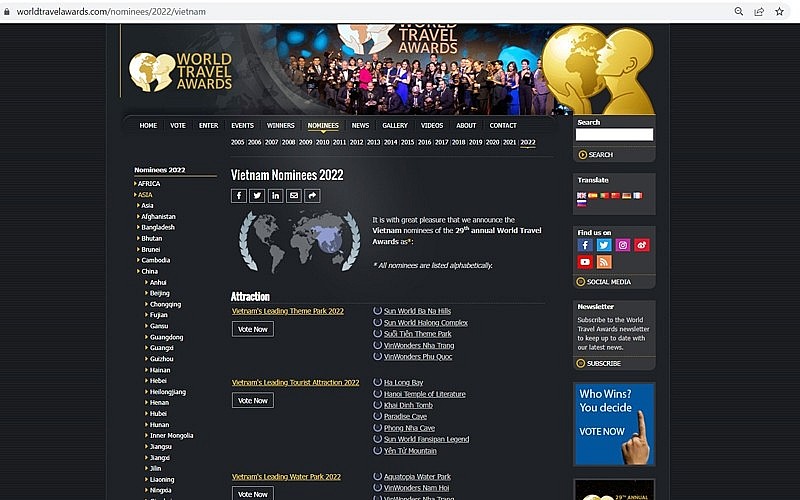Image resolution: width=800 pixels, height=500 pixels.
Task: Open YouTube in Find us on panel
Action: 585,262
